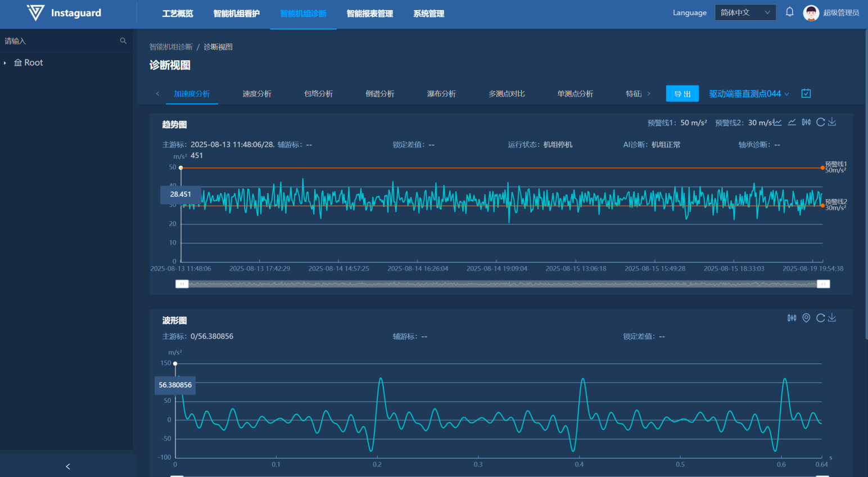This screenshot has height=477, width=868.
Task: Collapse the left sidebar panel
Action: click(x=68, y=466)
